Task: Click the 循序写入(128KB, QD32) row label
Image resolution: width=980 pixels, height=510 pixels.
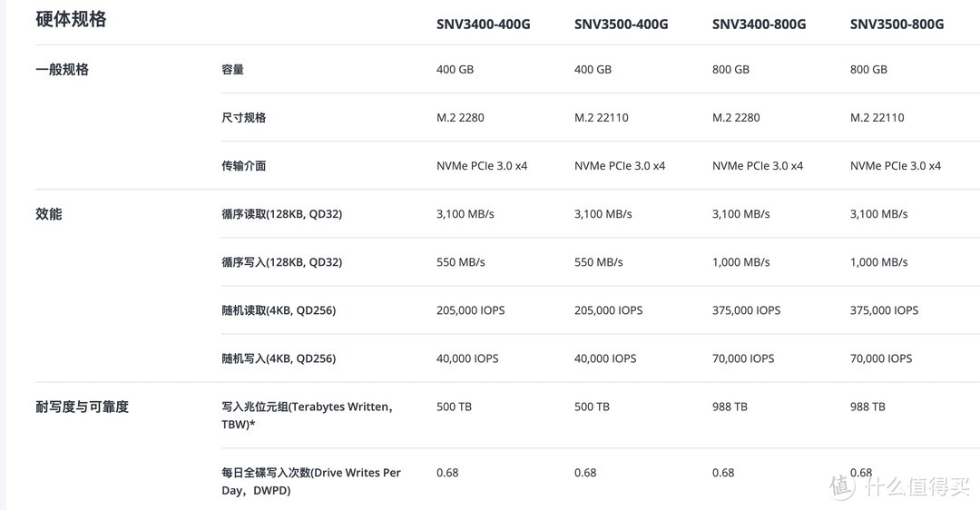Action: pyautogui.click(x=282, y=262)
